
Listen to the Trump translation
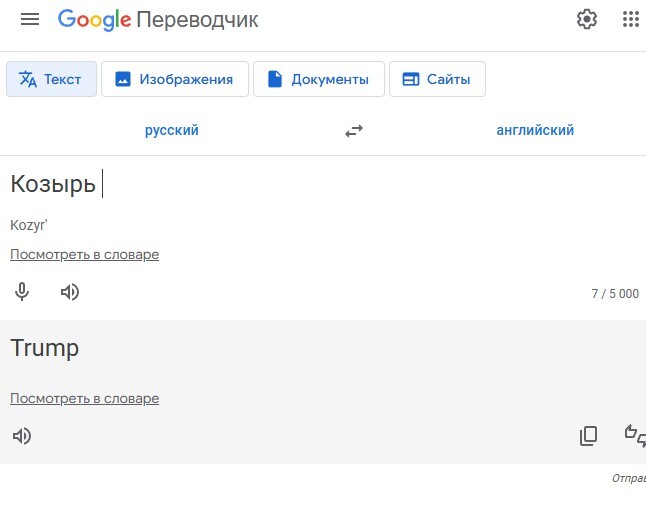(x=22, y=436)
